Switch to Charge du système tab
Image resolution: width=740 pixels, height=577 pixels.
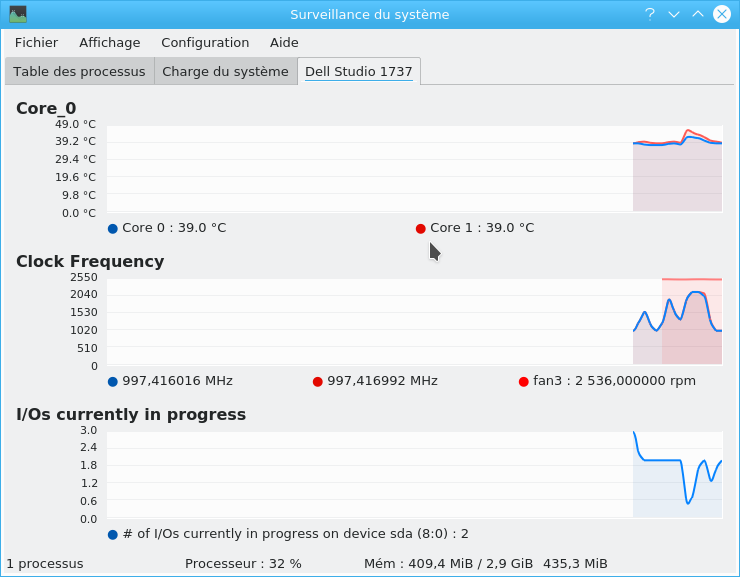click(225, 71)
